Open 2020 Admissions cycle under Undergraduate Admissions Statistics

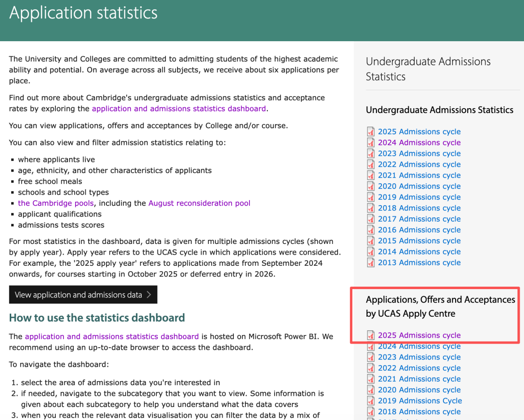pyautogui.click(x=419, y=186)
